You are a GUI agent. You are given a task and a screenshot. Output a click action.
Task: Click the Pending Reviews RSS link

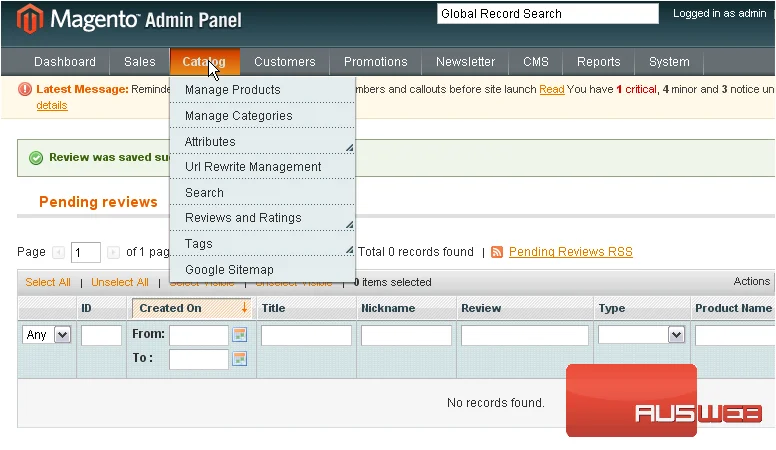tap(571, 252)
